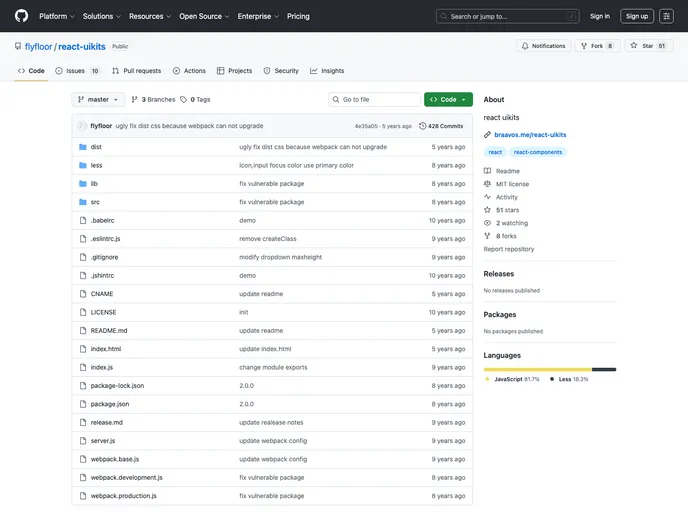The width and height of the screenshot is (688, 512).
Task: Click the webpack.development.js file icon
Action: point(82,478)
